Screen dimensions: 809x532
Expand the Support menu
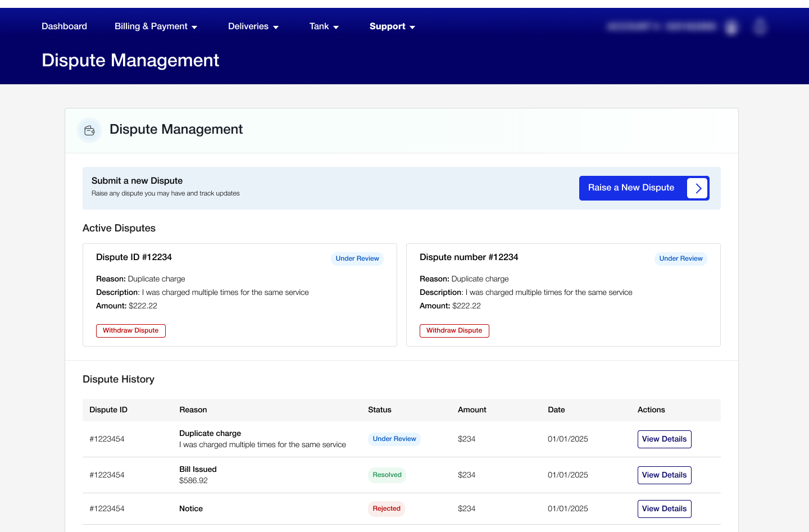coord(392,26)
